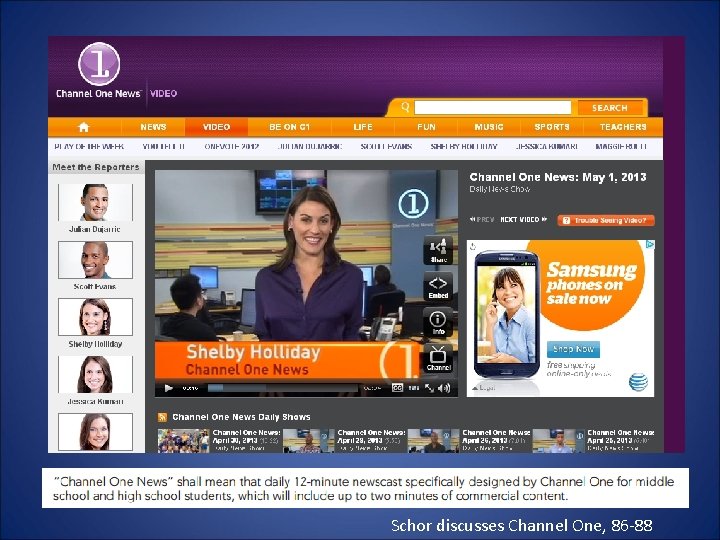The height and width of the screenshot is (540, 720).
Task: Select Scott Evans reporter photo
Action: pyautogui.click(x=95, y=260)
